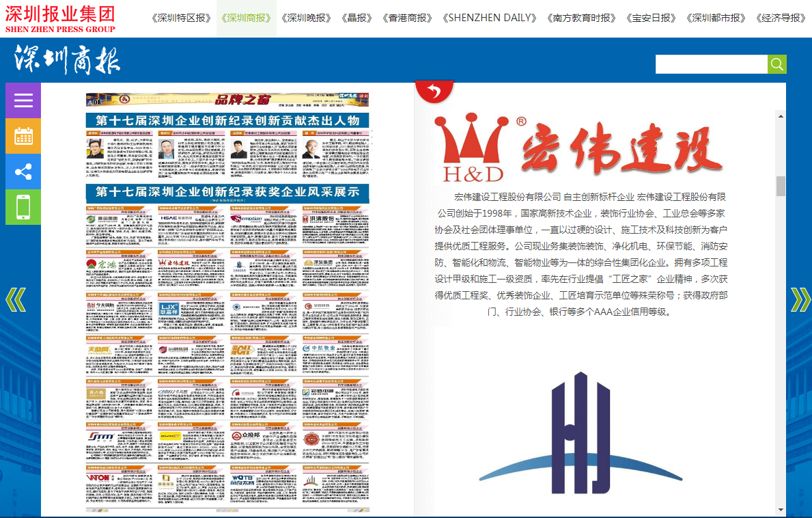Click the 深圳商报 calligraphy logo
Viewport: 812px width, 518px height.
68,59
